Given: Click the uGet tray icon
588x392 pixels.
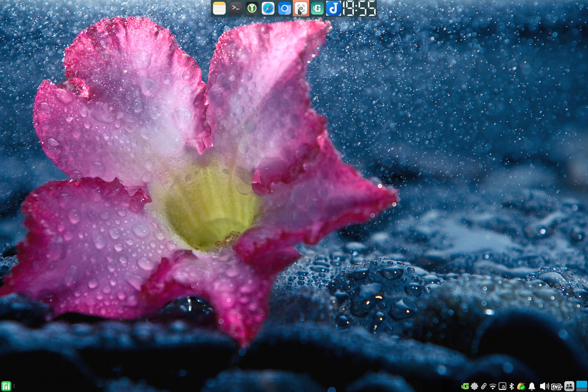Looking at the screenshot, I should point(465,386).
